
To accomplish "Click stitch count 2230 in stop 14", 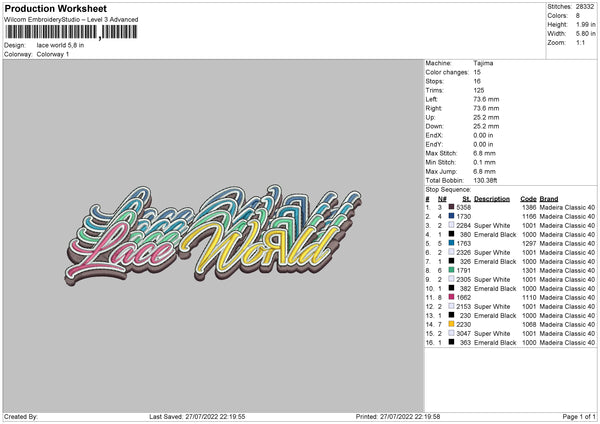I will point(463,325).
